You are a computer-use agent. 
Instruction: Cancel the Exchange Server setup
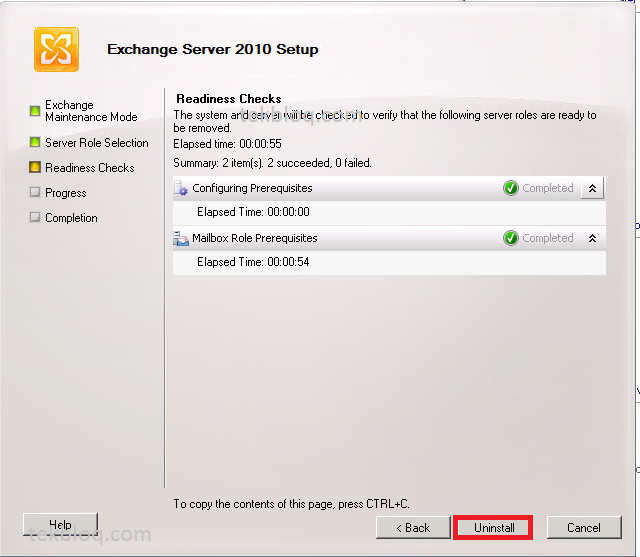click(584, 528)
